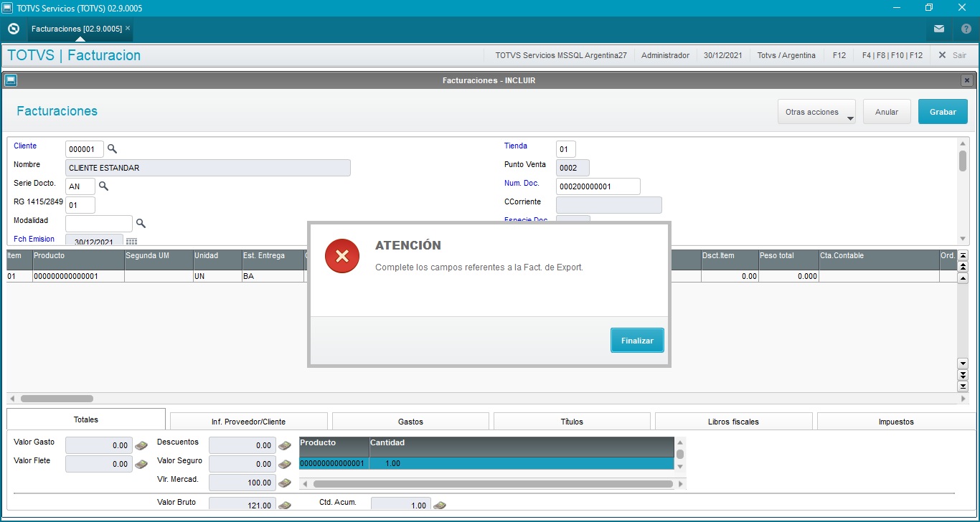Open the Títulos tab
The image size is (980, 522).
click(572, 422)
